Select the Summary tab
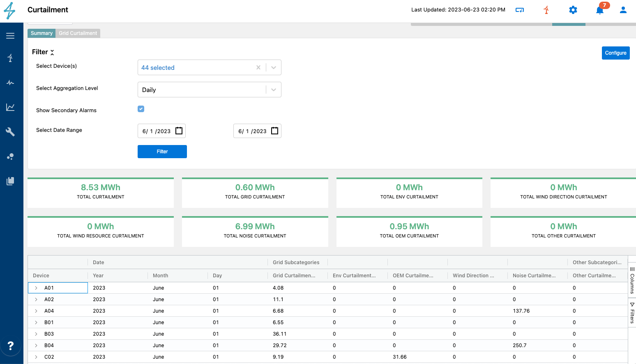The width and height of the screenshot is (636, 364). (x=41, y=33)
